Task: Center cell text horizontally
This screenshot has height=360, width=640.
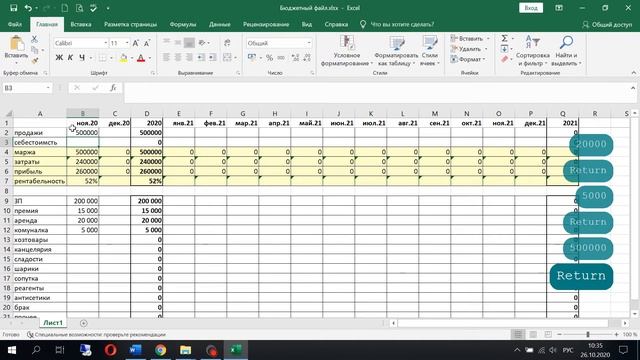Action: [x=178, y=58]
